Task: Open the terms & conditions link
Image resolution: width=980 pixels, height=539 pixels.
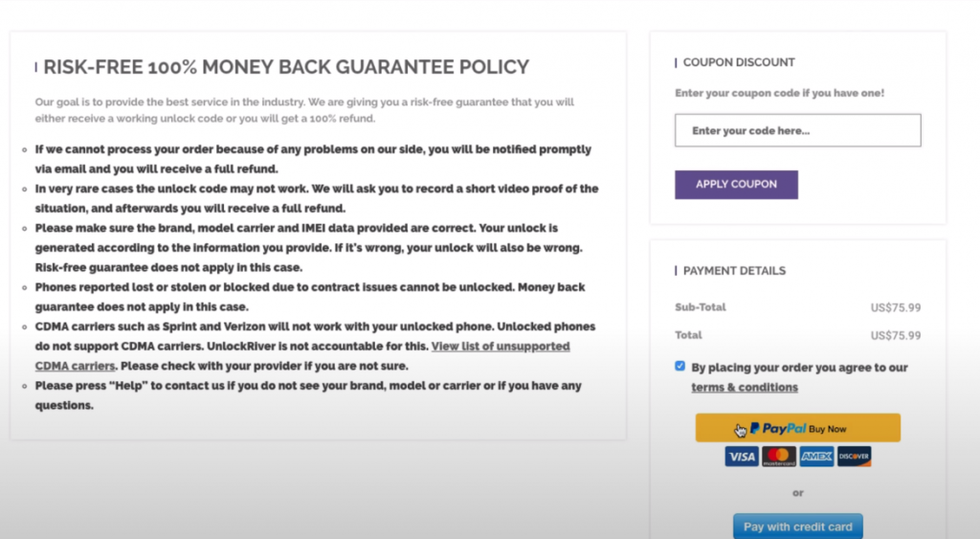Action: click(x=744, y=388)
